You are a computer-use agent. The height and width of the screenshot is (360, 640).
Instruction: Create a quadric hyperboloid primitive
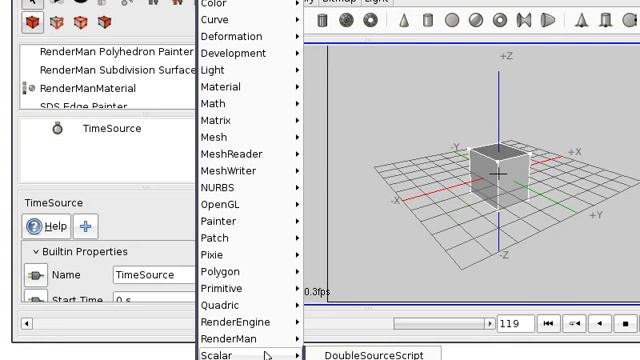pyautogui.click(x=524, y=20)
